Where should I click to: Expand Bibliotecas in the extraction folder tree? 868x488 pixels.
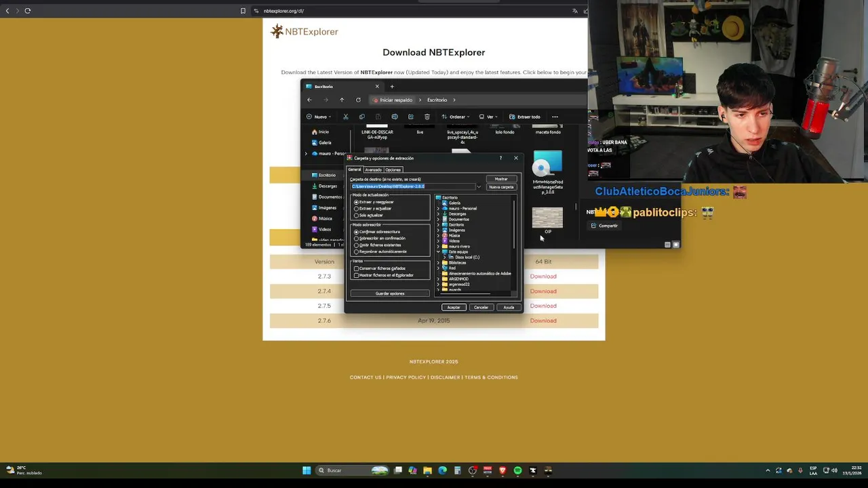pos(438,262)
